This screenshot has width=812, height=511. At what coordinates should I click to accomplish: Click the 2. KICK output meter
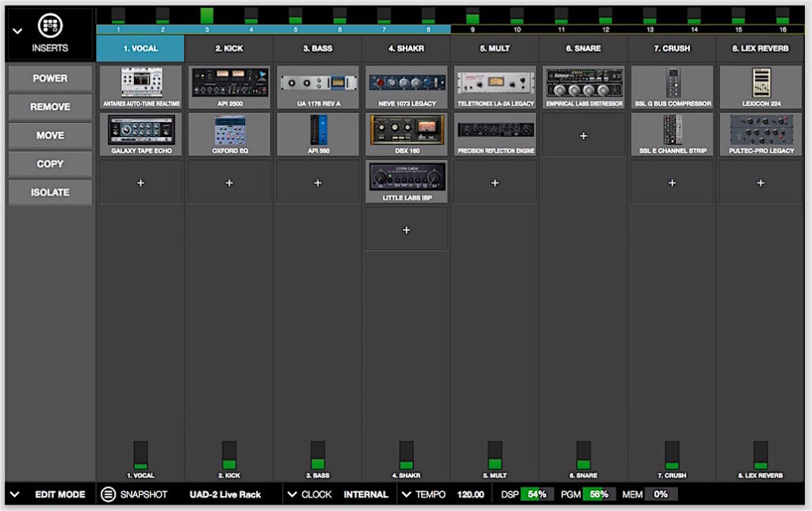coord(229,455)
